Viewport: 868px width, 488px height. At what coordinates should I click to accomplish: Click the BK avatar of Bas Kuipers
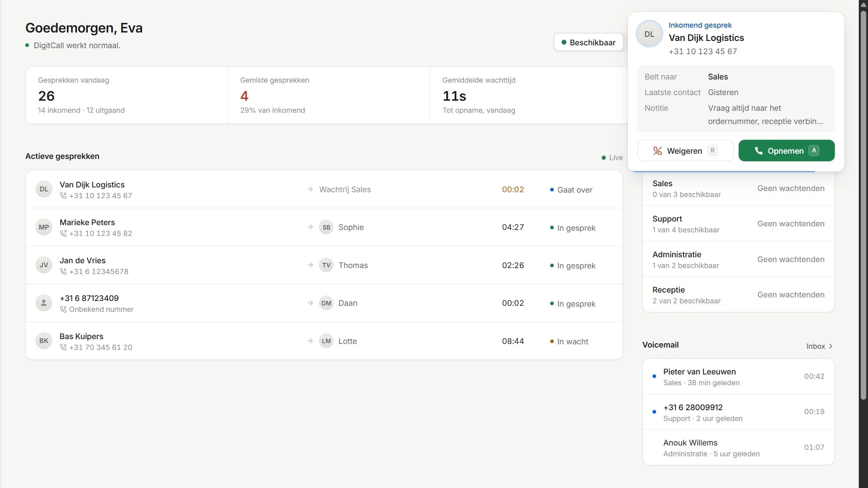pos(44,341)
